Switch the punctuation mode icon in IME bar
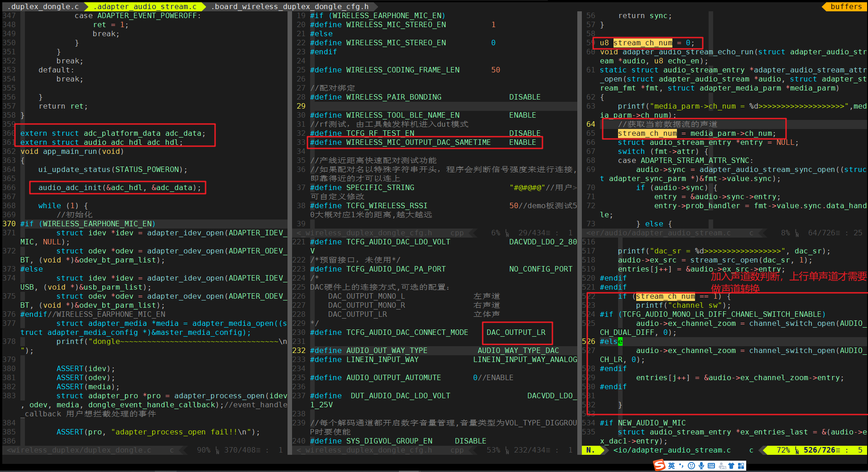This screenshot has height=472, width=868. point(681,466)
